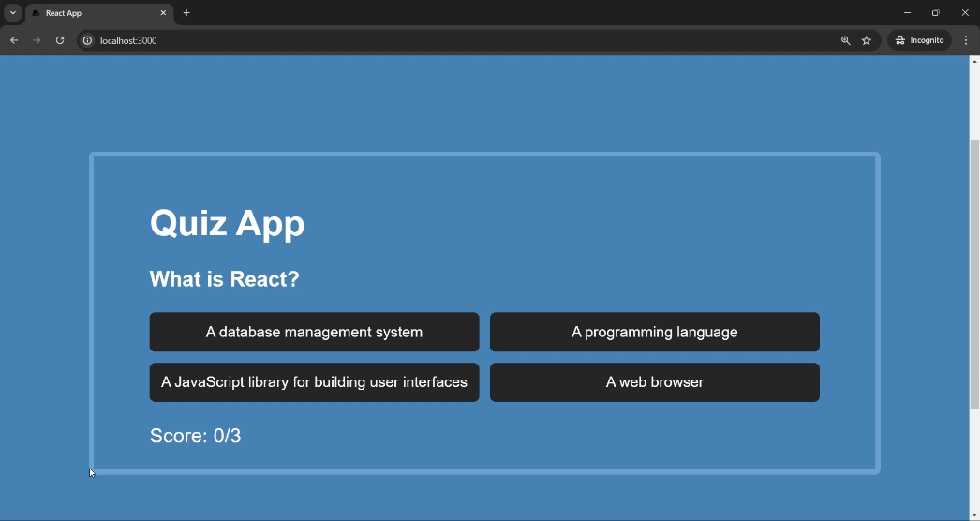The height and width of the screenshot is (521, 980).
Task: Switch to the React App tab
Action: [99, 13]
